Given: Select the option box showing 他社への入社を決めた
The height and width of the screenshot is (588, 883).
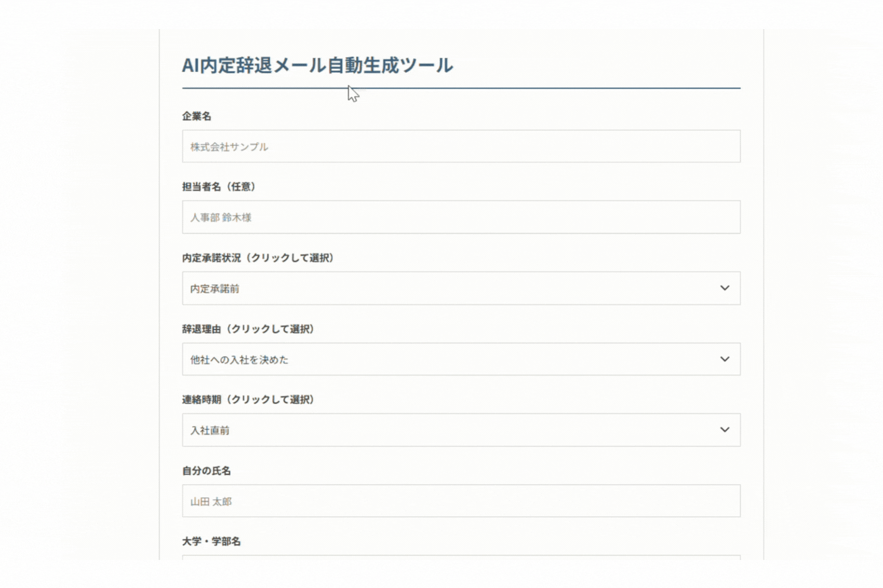Looking at the screenshot, I should 460,359.
